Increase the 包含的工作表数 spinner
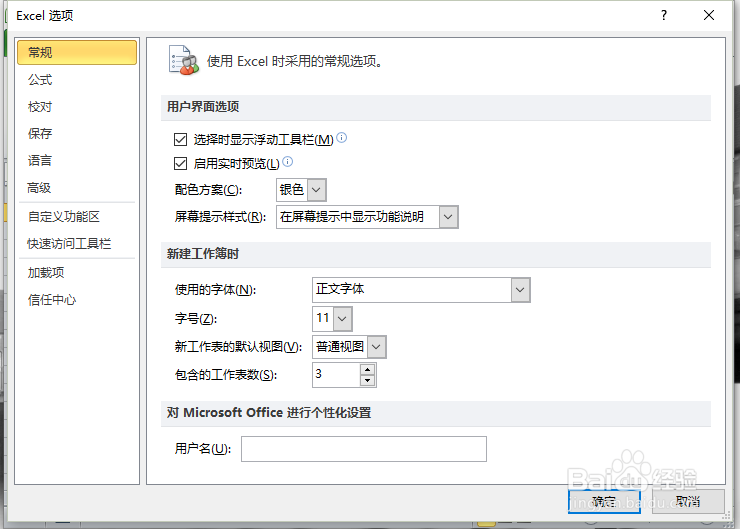The width and height of the screenshot is (740, 529). coord(367,369)
